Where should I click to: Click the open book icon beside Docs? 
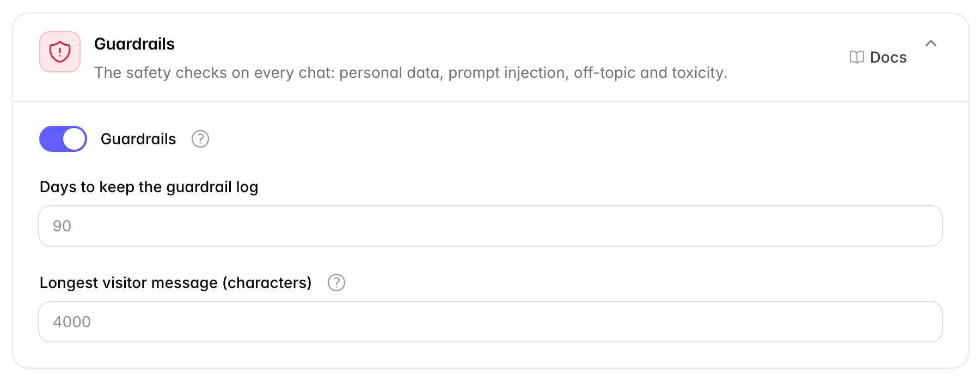tap(856, 57)
